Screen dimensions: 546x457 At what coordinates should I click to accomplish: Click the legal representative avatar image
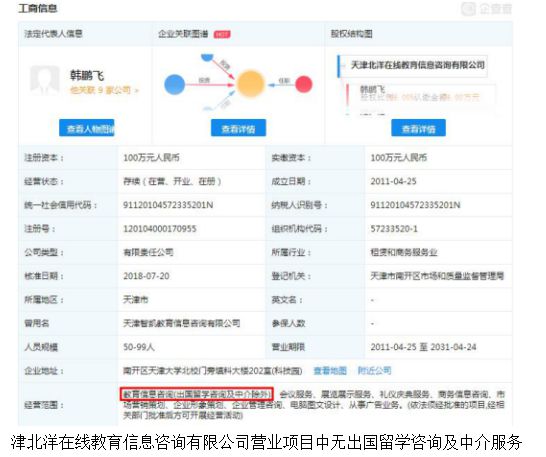click(x=44, y=80)
